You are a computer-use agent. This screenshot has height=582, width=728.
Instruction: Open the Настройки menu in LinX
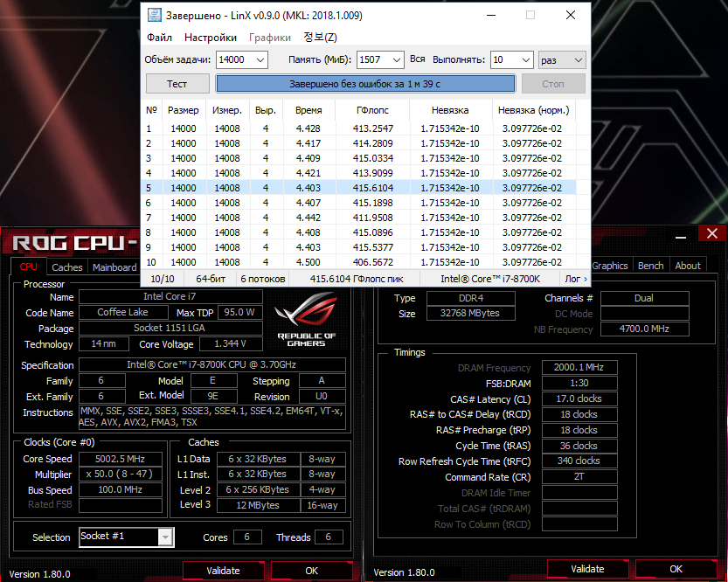(x=211, y=38)
